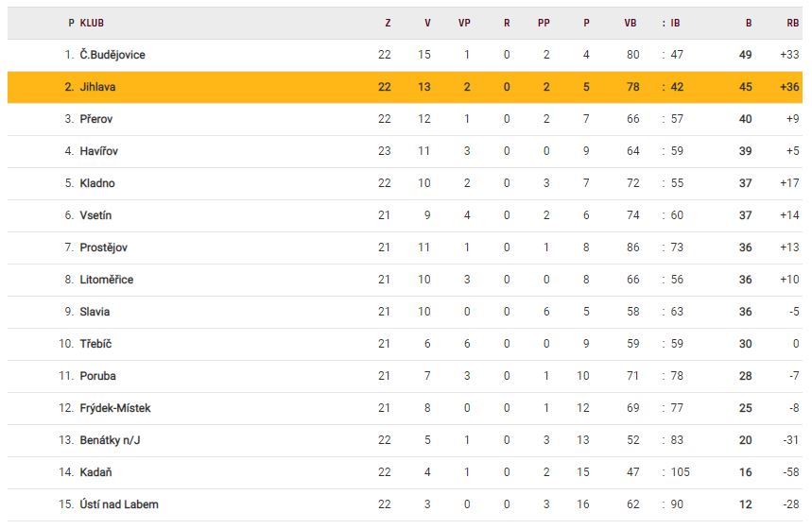812x529 pixels.
Task: Open the Slavia club link
Action: click(x=95, y=312)
